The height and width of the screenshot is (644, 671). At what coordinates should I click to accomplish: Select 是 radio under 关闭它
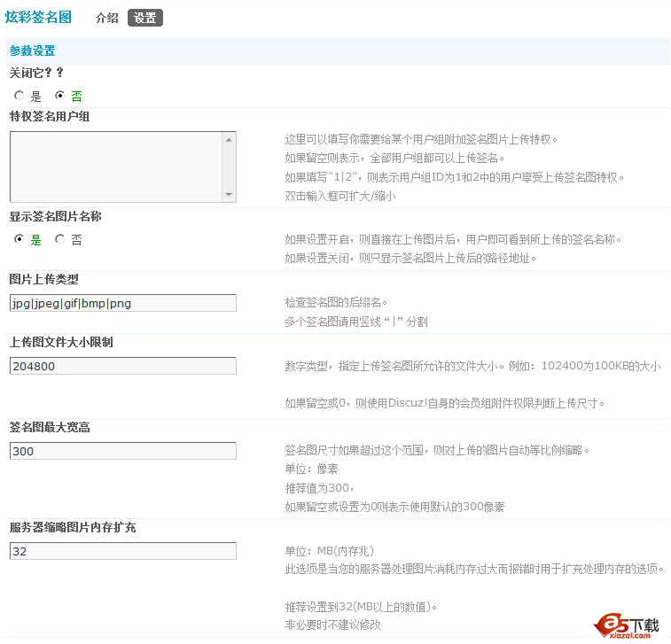pyautogui.click(x=19, y=96)
